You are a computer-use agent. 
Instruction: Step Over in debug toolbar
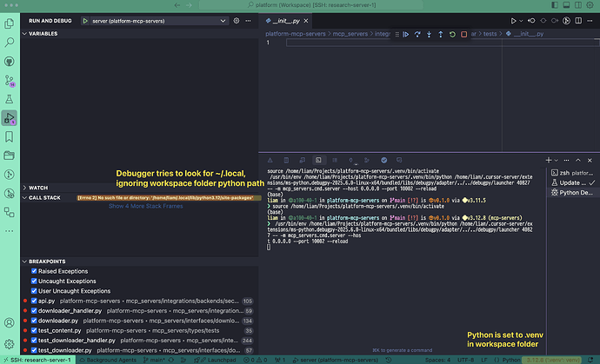pos(417,35)
